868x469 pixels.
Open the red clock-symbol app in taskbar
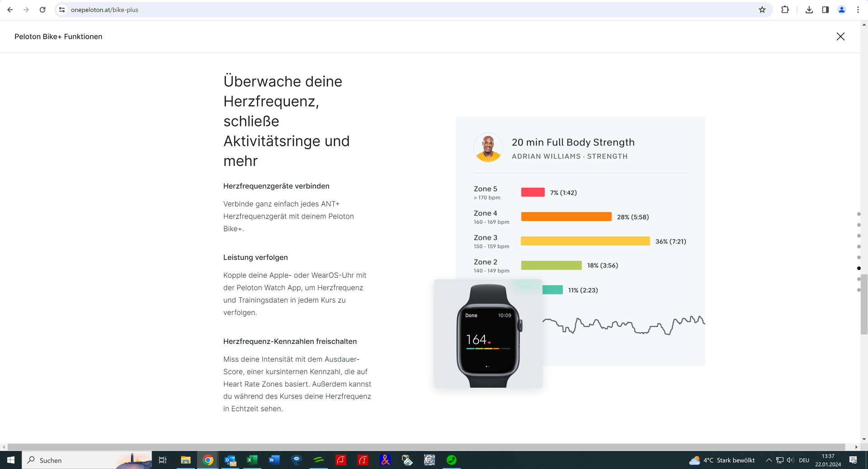(341, 460)
